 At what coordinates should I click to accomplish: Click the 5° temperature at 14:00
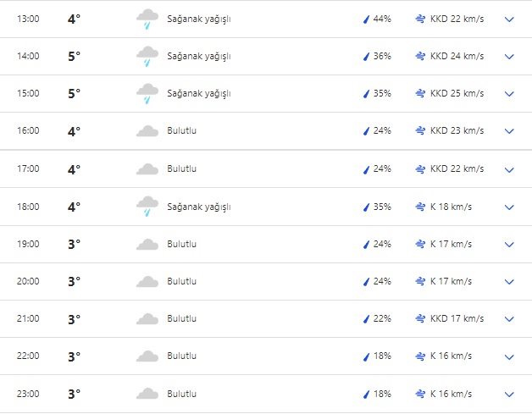coord(74,57)
